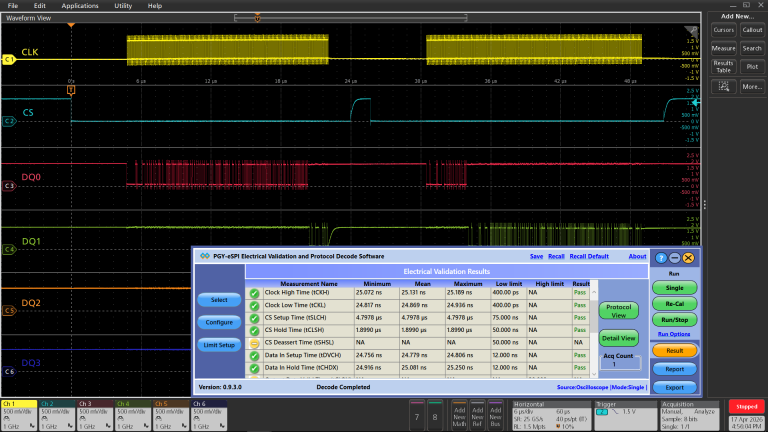Screen dimensions: 768x432
Task: Click the help question mark icon
Action: [x=661, y=258]
